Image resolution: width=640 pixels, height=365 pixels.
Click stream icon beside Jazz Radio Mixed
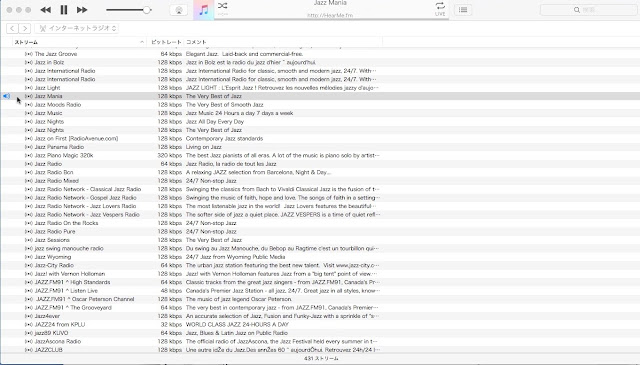pyautogui.click(x=29, y=181)
